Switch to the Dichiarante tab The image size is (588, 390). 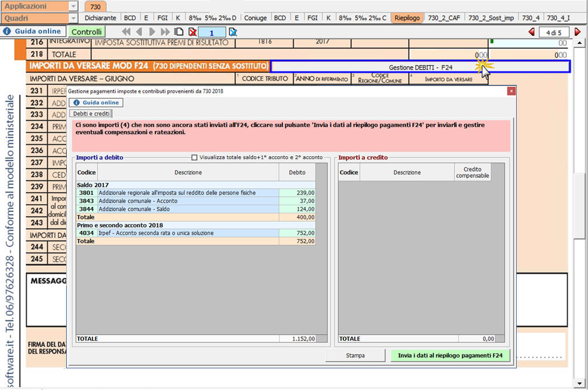100,18
